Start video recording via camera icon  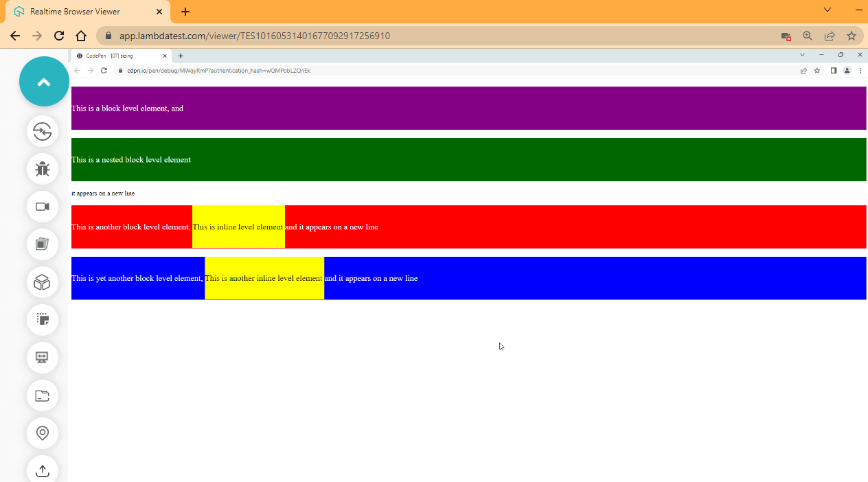[43, 207]
